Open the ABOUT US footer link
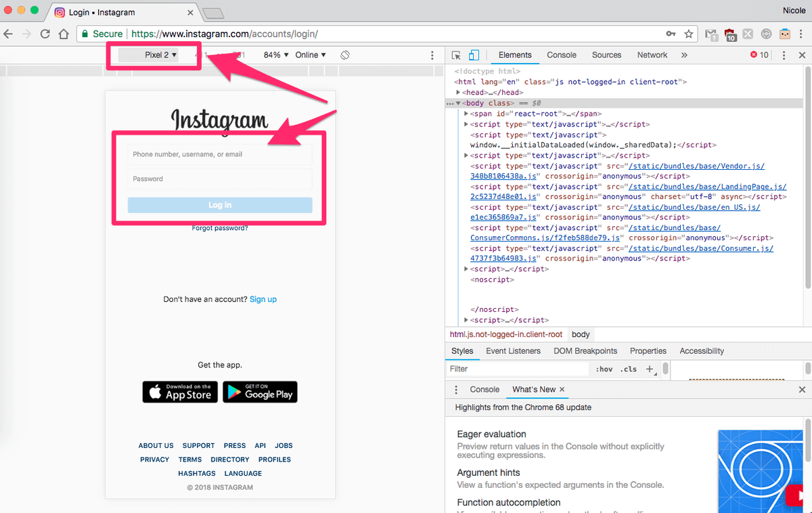Viewport: 812px width, 513px height. (156, 445)
